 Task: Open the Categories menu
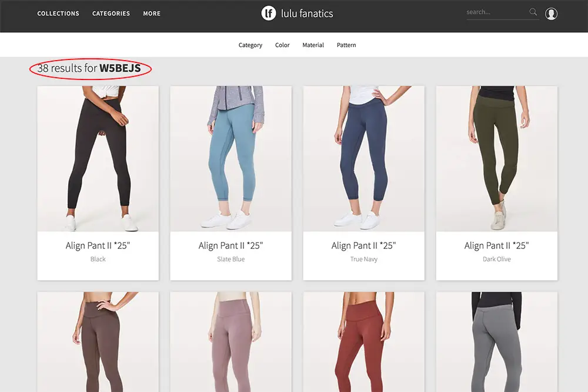111,14
